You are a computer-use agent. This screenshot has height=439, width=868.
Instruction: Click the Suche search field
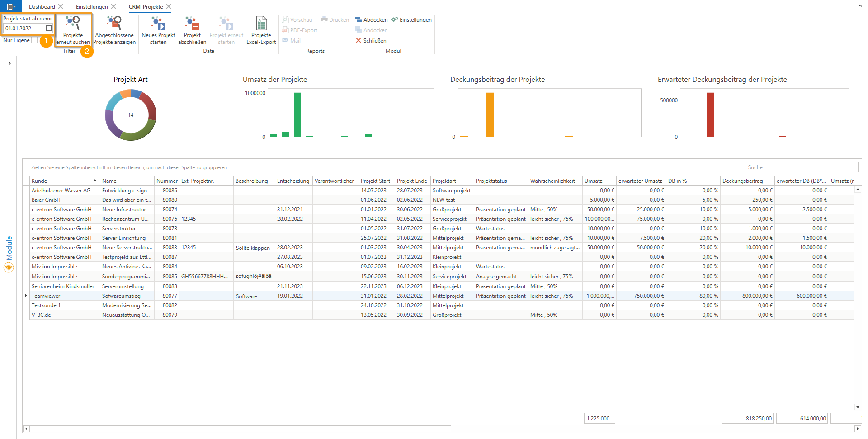point(802,167)
